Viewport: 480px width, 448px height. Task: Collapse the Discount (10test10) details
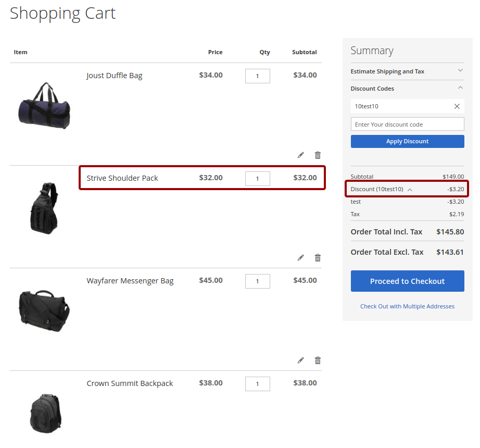point(410,190)
